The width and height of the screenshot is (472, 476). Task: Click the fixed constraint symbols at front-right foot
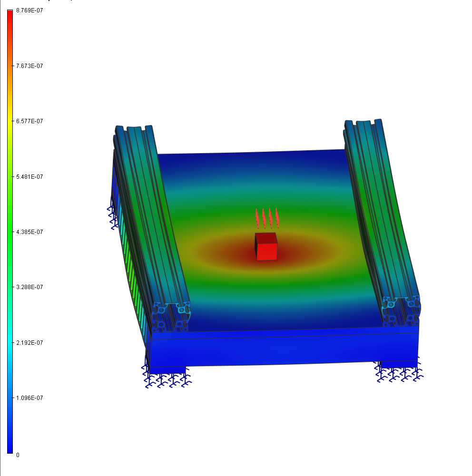click(399, 371)
